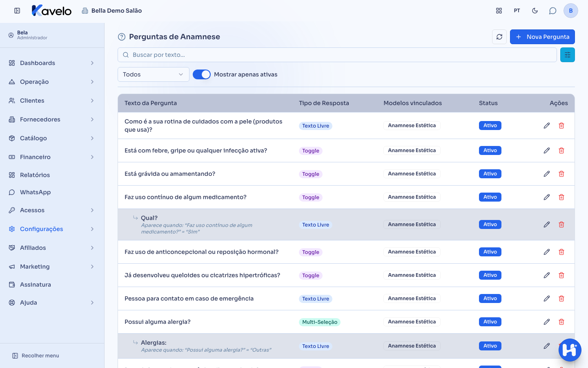Edit 'Já desenvolveu queloides' question
This screenshot has width=588, height=368.
(x=547, y=275)
